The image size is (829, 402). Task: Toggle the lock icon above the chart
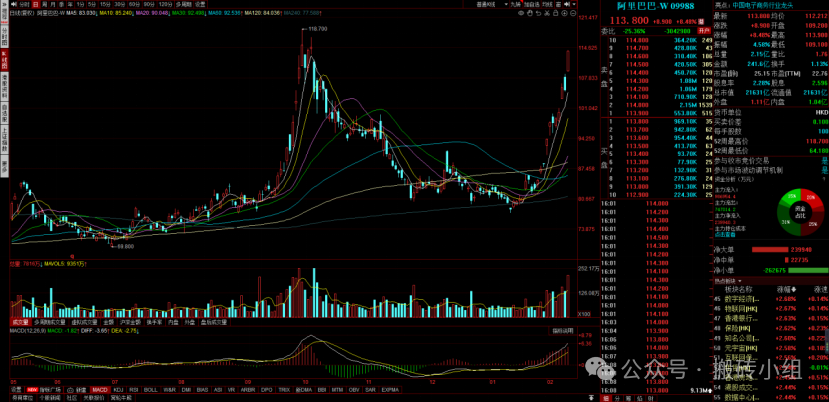click(555, 13)
